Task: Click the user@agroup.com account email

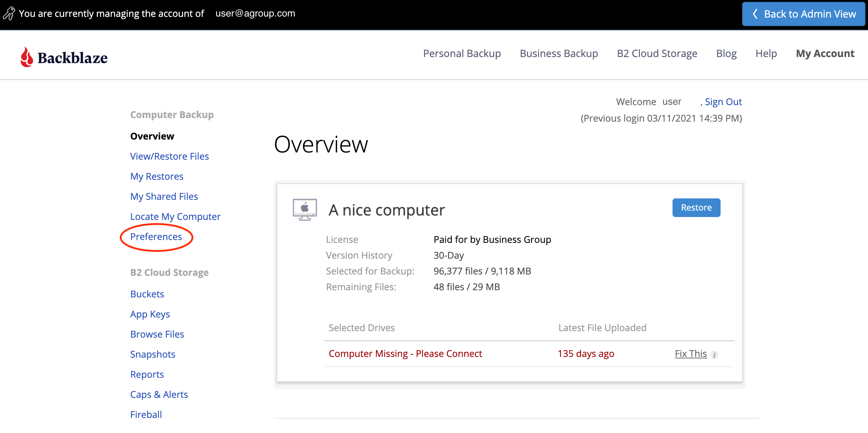Action: coord(255,13)
